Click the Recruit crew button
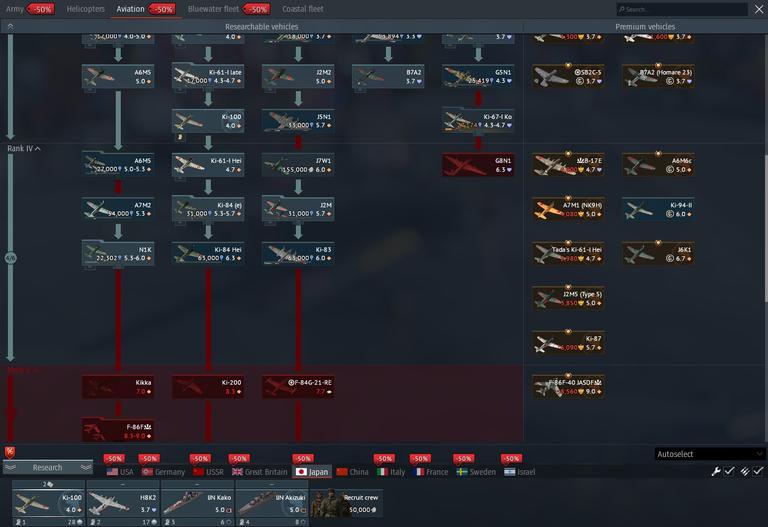 point(347,503)
